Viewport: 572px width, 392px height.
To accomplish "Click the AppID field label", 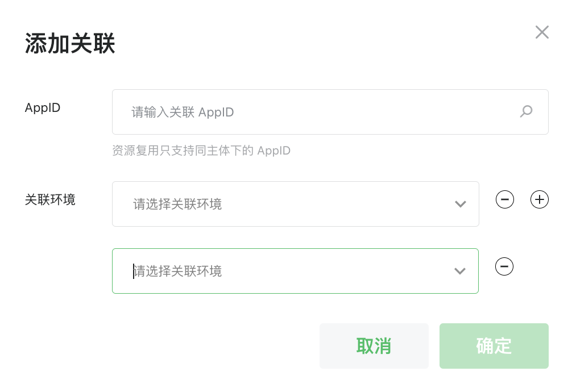I will pyautogui.click(x=42, y=108).
